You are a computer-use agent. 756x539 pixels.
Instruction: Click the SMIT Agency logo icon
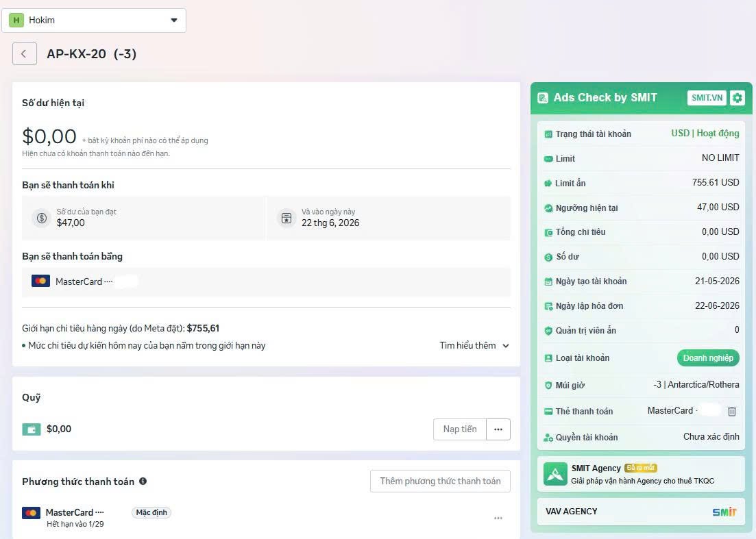tap(555, 474)
